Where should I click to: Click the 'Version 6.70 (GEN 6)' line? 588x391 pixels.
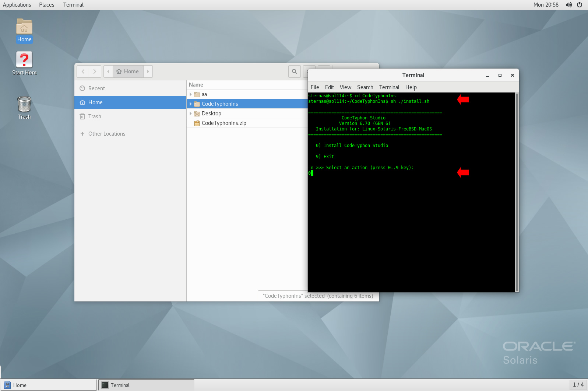[x=365, y=123]
